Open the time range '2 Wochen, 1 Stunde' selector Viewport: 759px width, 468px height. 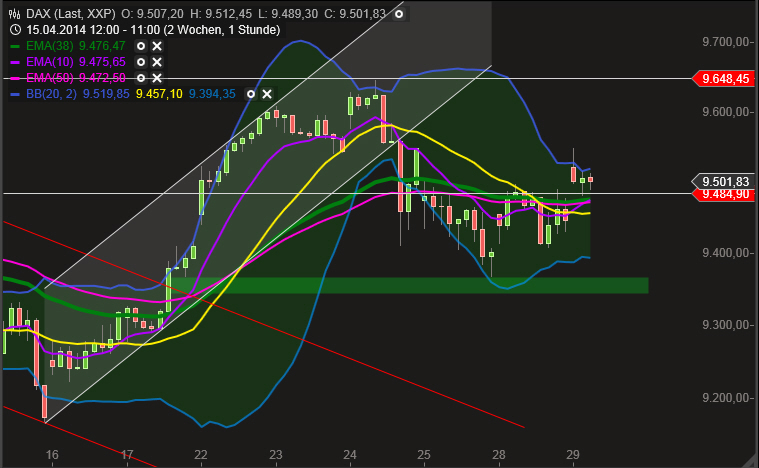pyautogui.click(x=222, y=30)
